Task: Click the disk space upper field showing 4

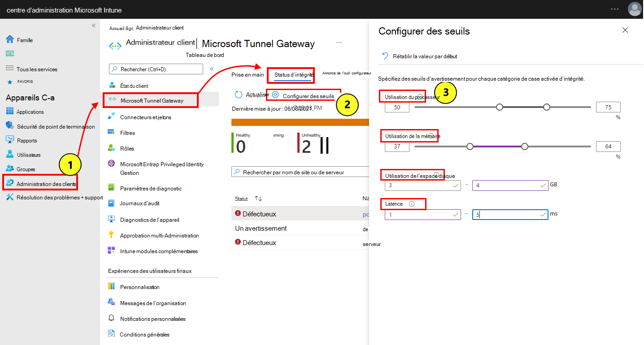Action: coord(510,185)
